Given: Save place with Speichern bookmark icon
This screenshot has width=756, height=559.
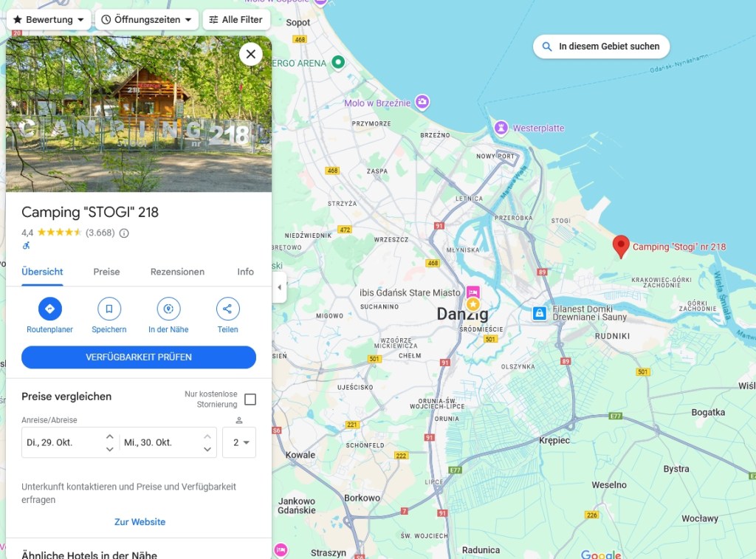Looking at the screenshot, I should [109, 309].
